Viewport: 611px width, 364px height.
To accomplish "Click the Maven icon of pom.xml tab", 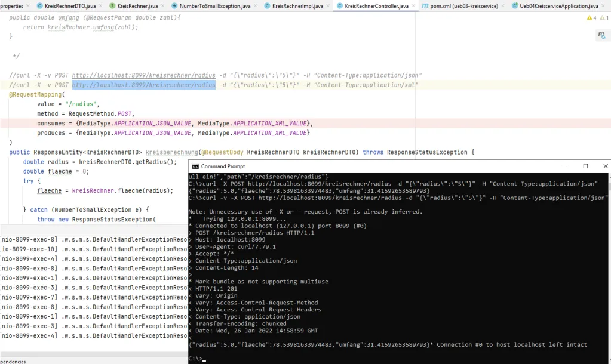I will 425,6.
